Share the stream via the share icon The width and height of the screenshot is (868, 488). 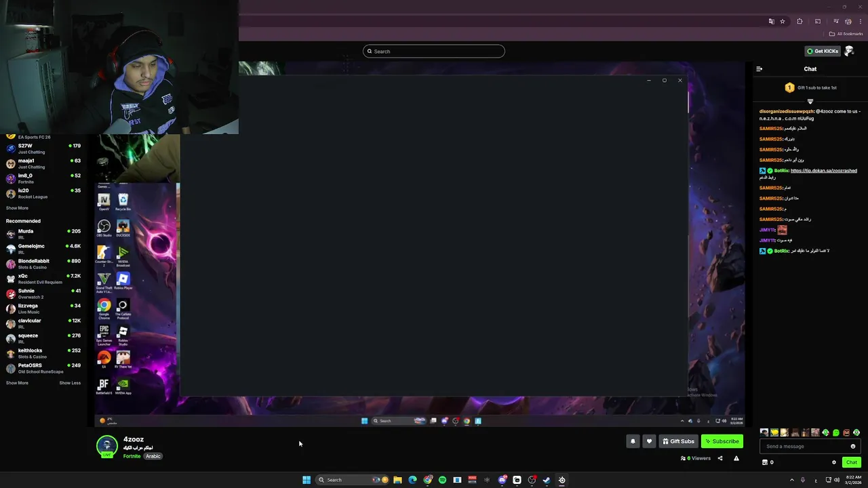click(x=720, y=458)
